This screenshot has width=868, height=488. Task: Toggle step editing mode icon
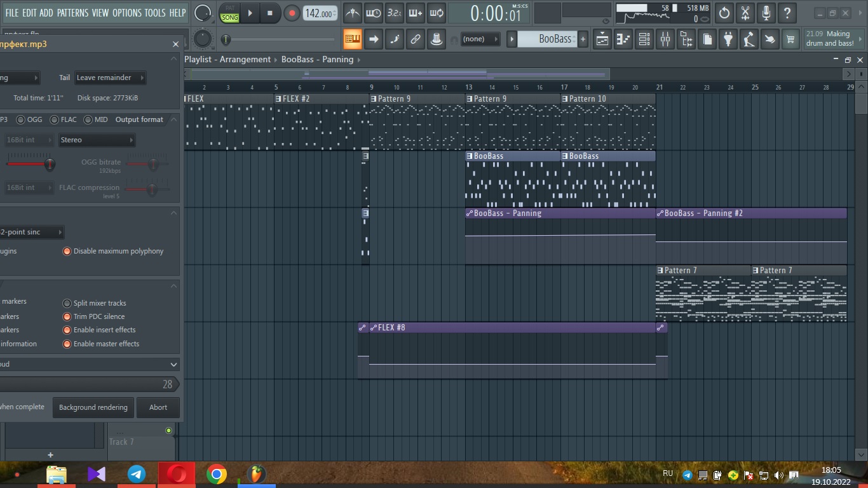click(395, 39)
